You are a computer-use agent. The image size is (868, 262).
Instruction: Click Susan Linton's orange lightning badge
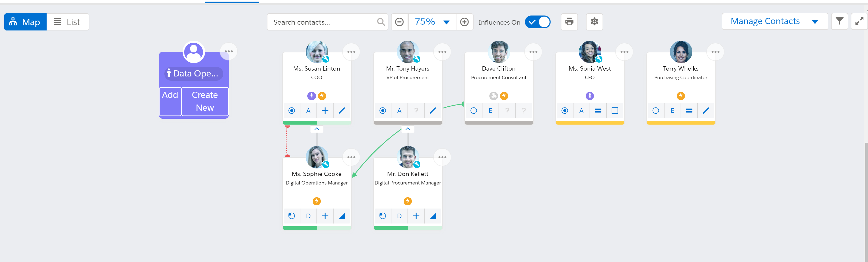[x=322, y=96]
